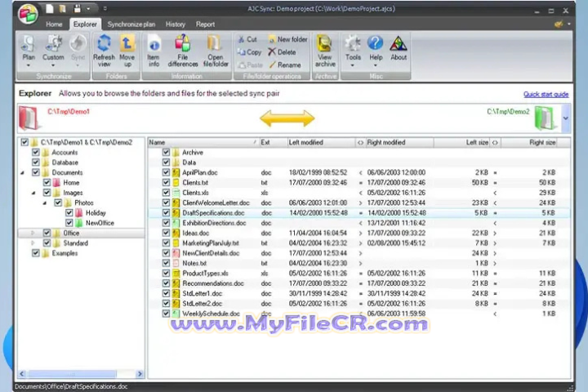The height and width of the screenshot is (392, 588).
Task: Toggle the Examples folder checkbox
Action: tap(35, 253)
